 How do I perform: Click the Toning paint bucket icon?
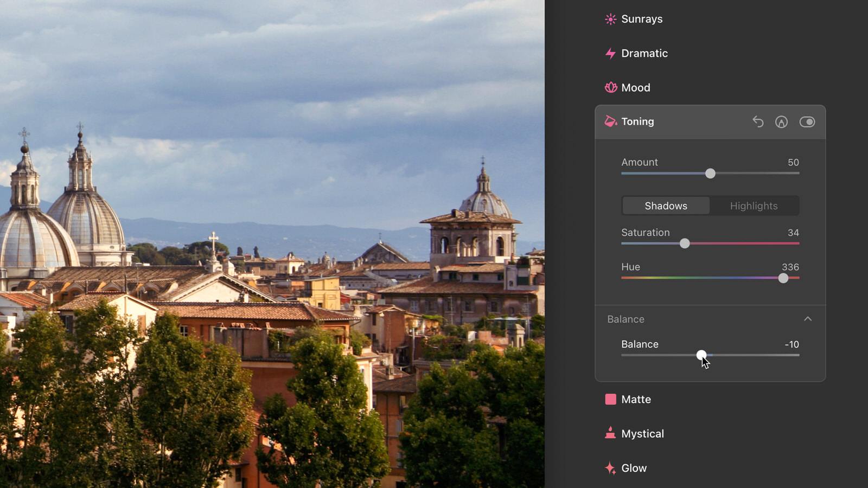pos(611,121)
